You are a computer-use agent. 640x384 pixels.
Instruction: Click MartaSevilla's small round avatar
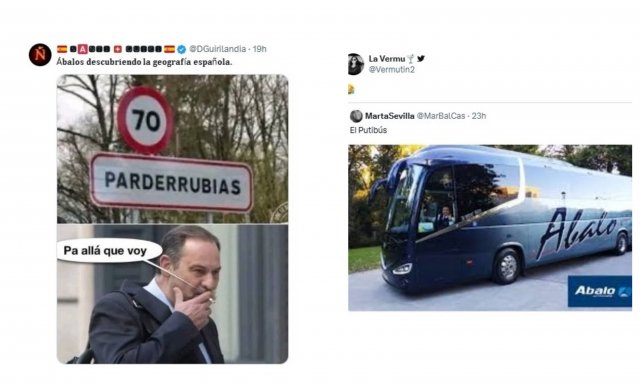click(356, 116)
